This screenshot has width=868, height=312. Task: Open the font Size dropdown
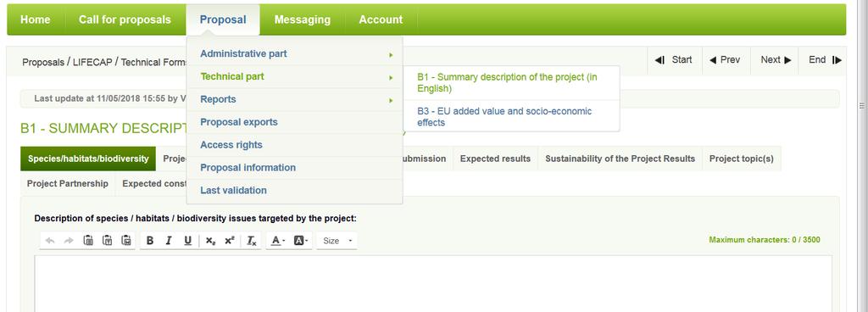[337, 241]
